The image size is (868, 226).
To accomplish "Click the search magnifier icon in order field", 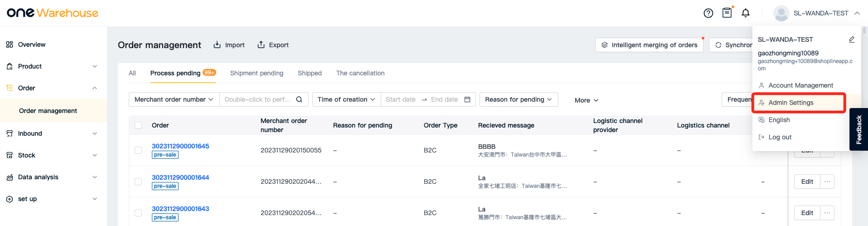I will point(299,99).
